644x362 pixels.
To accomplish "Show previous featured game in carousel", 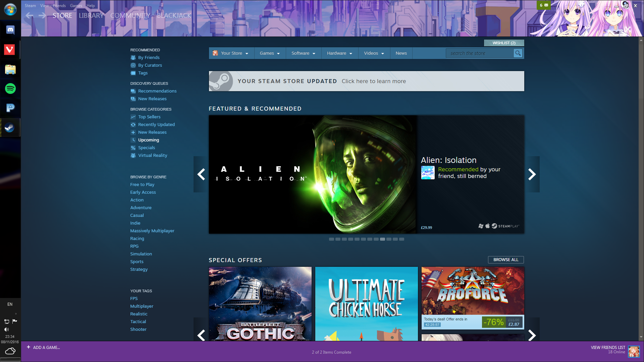I will [201, 174].
